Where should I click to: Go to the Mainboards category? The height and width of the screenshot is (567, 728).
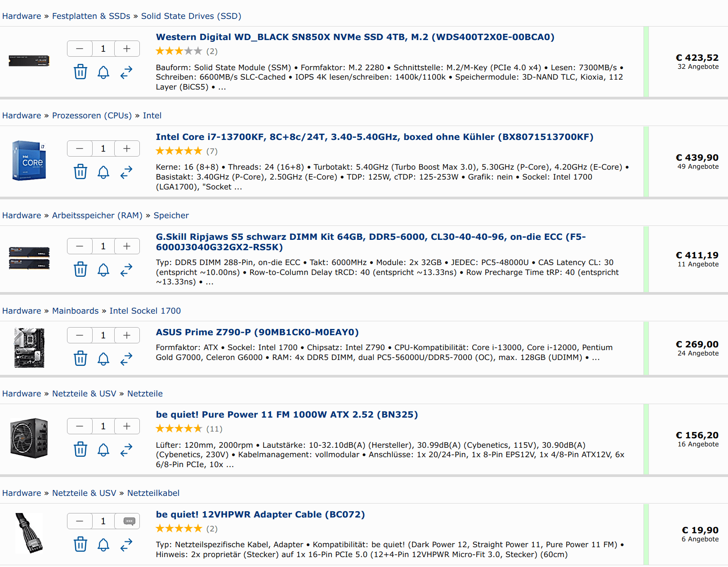click(76, 311)
